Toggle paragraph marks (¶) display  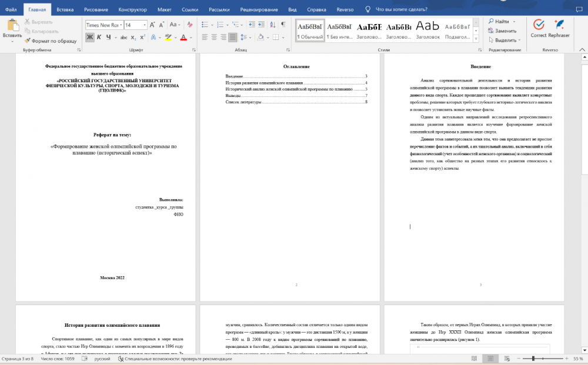(x=283, y=25)
